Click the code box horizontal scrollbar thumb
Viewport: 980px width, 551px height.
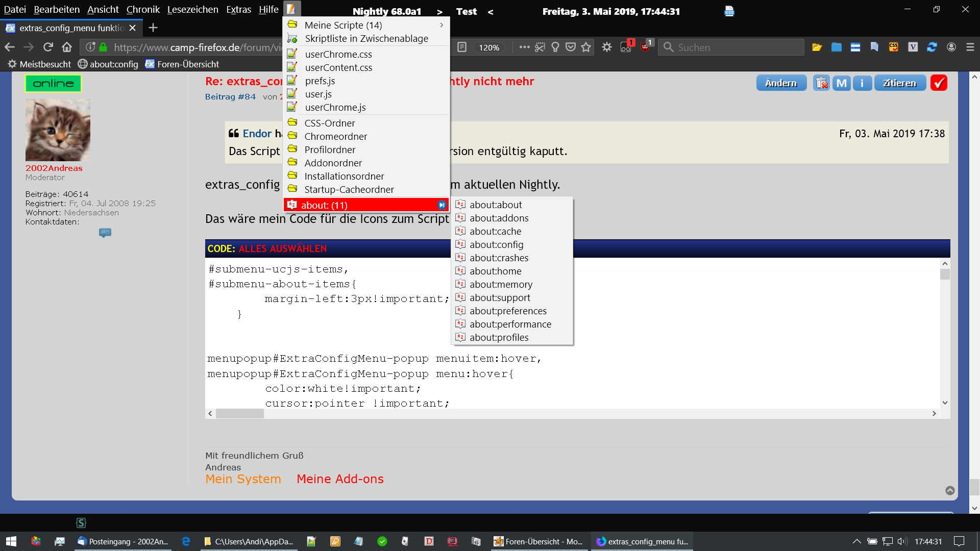(x=239, y=414)
